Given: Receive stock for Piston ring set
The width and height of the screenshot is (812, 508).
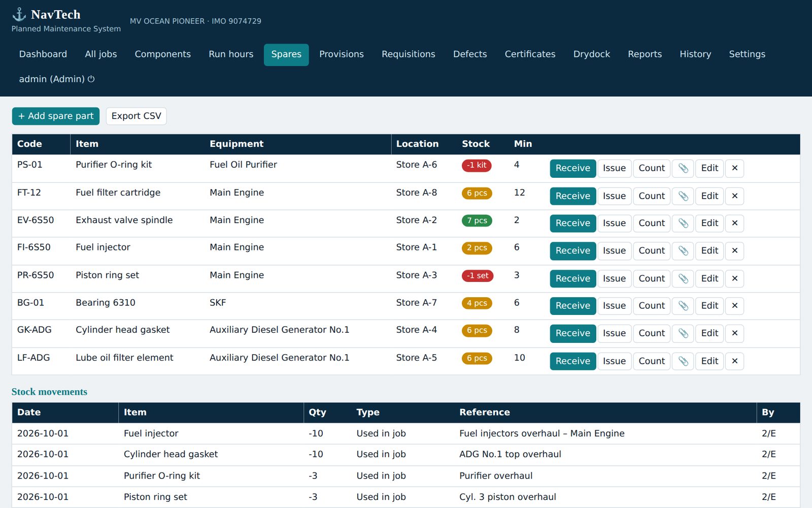Looking at the screenshot, I should coord(573,278).
